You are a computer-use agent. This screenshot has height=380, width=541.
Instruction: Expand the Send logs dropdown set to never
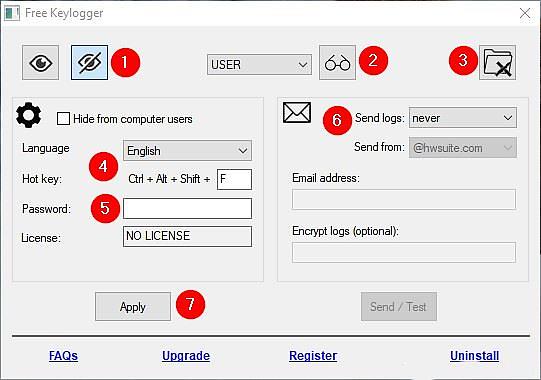pos(463,118)
